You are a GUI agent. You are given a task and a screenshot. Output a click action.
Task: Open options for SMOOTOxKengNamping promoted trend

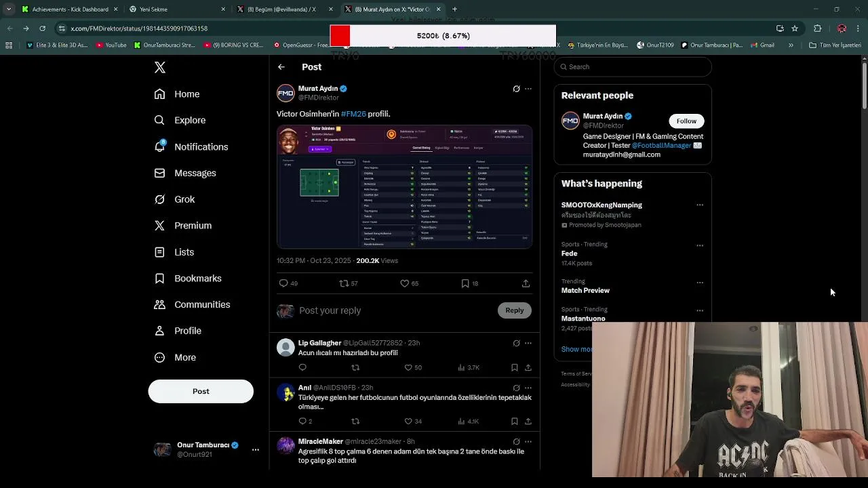pyautogui.click(x=700, y=205)
